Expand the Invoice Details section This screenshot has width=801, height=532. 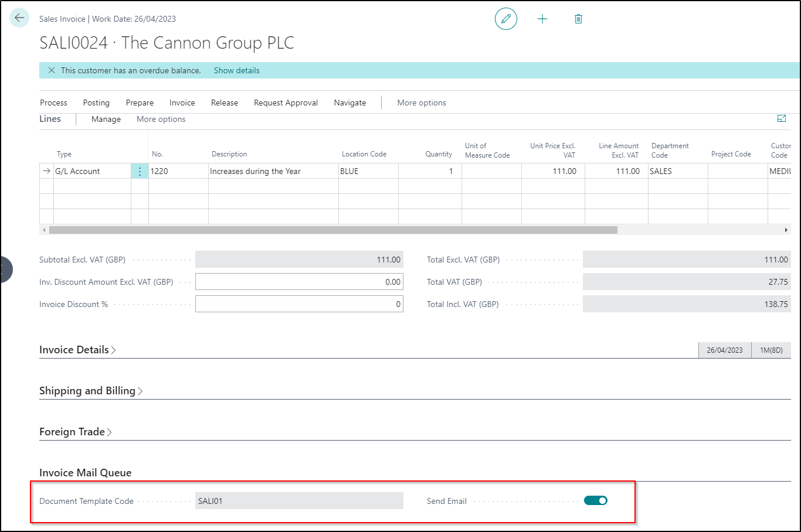coord(77,350)
